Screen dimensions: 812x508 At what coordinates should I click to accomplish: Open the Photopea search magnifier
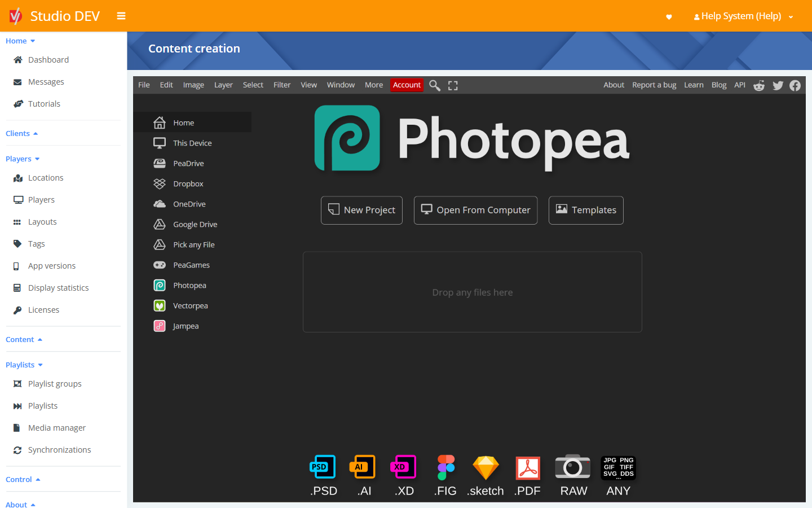435,85
